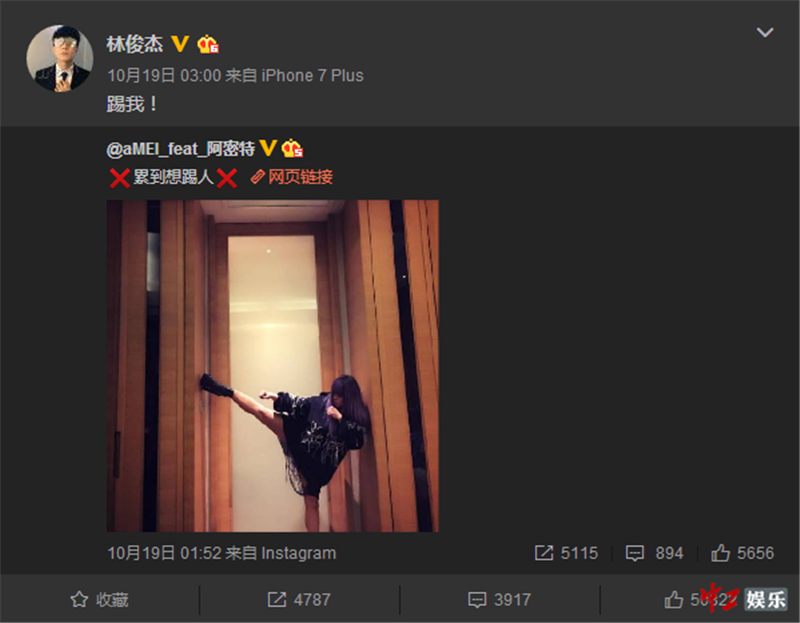This screenshot has height=623, width=800.
Task: Click the iPhone 7 Plus source link
Action: click(312, 76)
